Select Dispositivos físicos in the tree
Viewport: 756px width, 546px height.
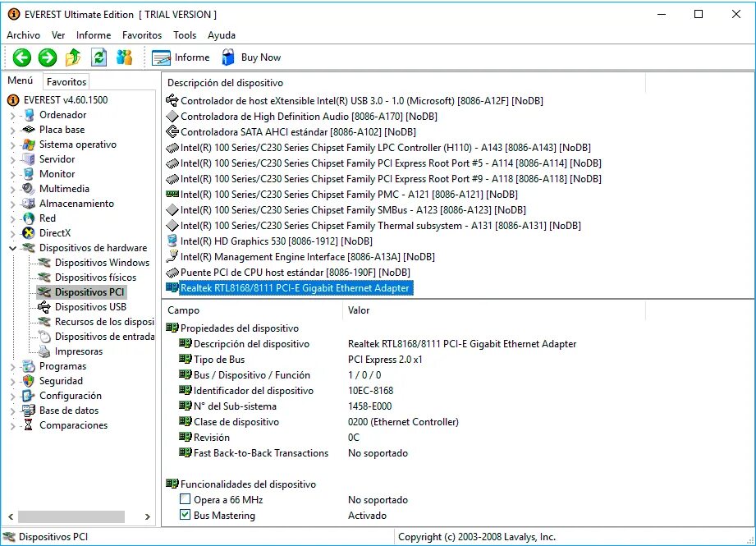pos(95,278)
